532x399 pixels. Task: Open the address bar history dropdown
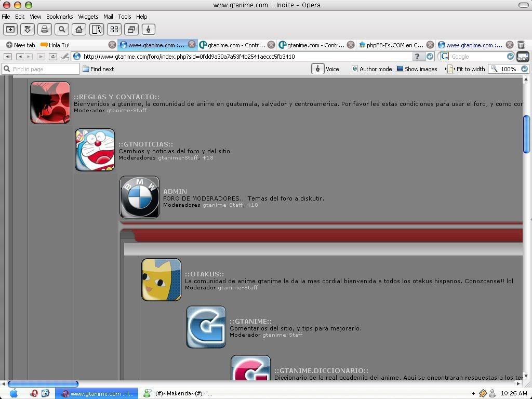[x=430, y=57]
